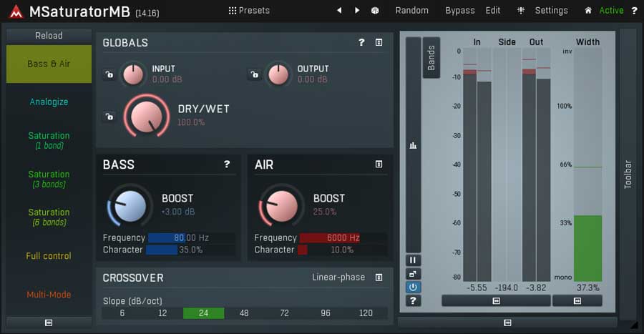Click the green Active label

[x=611, y=10]
